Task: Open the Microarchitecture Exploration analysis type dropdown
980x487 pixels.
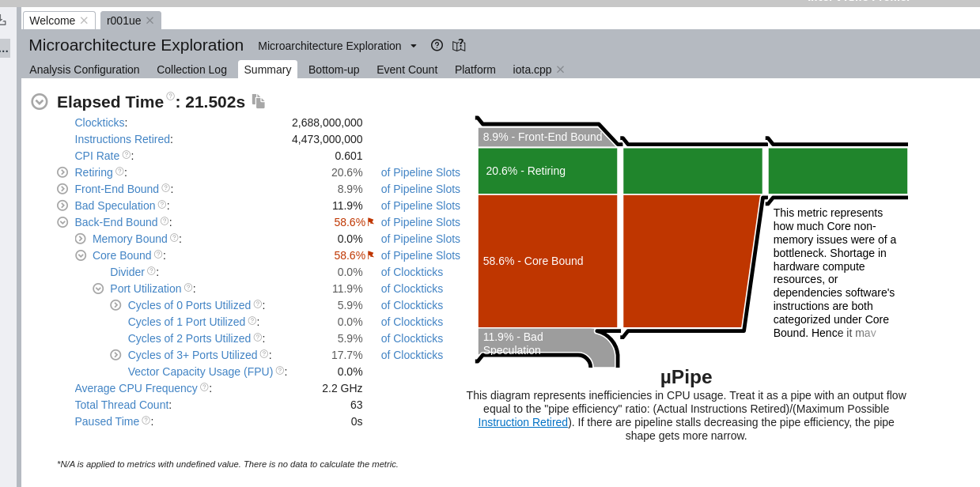Action: click(x=413, y=46)
